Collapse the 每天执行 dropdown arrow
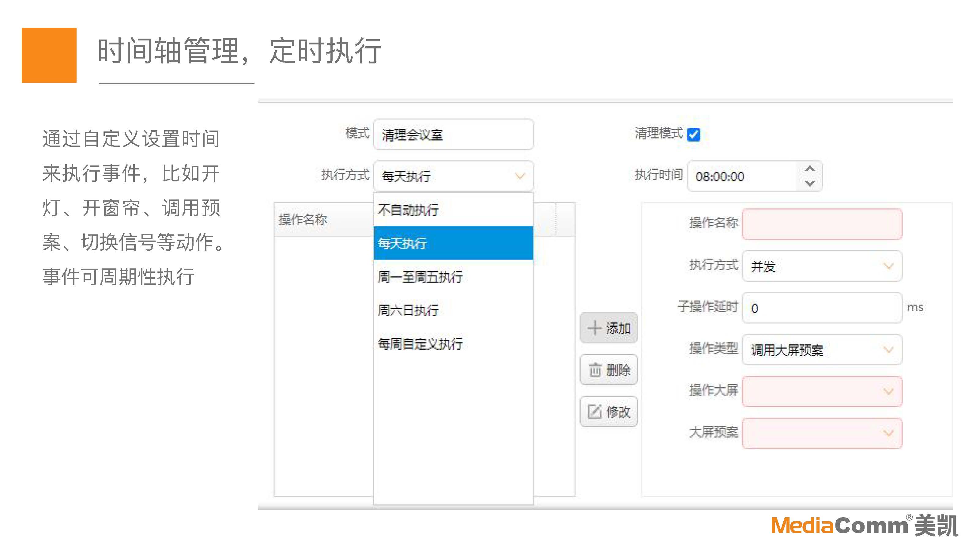The height and width of the screenshot is (554, 980). [520, 176]
